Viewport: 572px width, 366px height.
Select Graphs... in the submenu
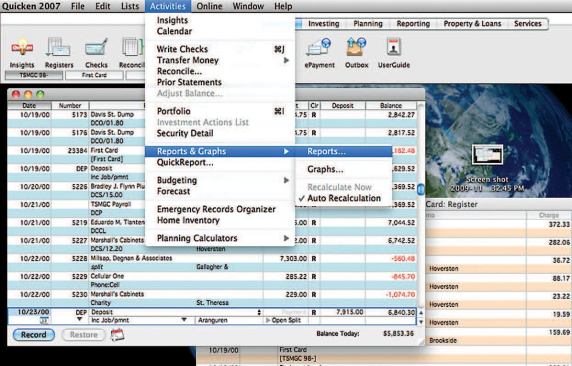(x=343, y=169)
